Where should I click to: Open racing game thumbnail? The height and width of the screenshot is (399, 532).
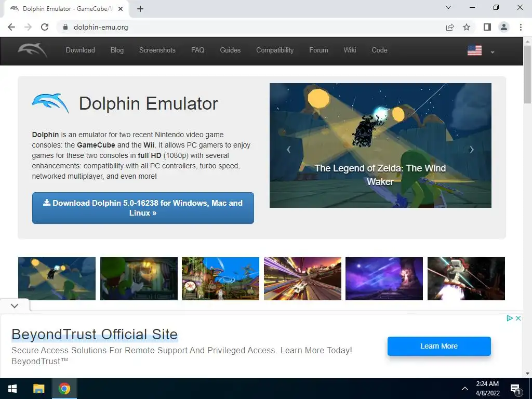[x=303, y=278]
